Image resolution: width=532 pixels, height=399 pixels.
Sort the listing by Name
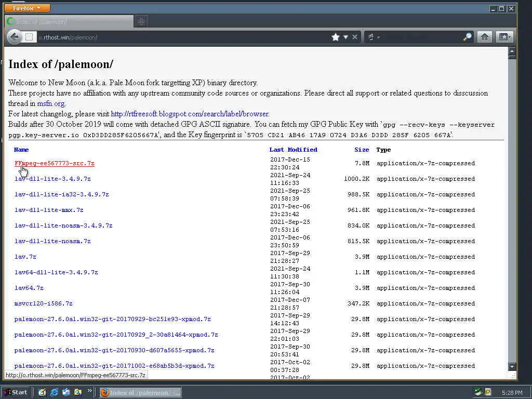[21, 150]
